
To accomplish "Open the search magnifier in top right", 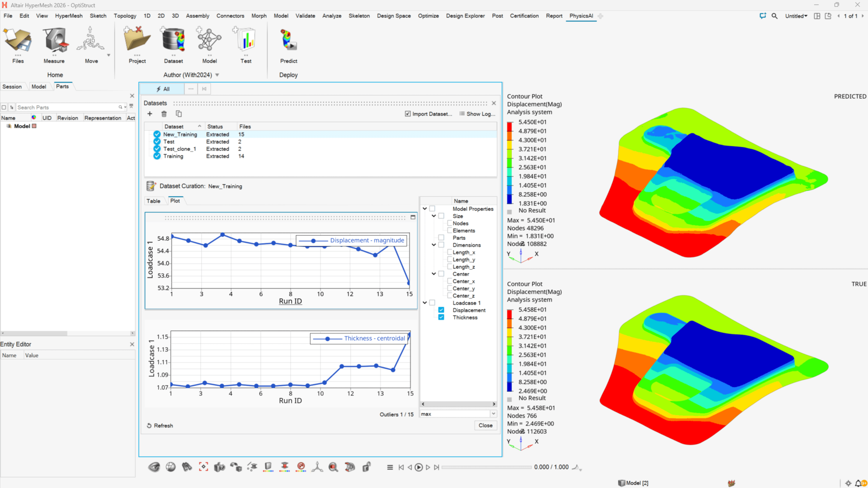I will [x=774, y=16].
